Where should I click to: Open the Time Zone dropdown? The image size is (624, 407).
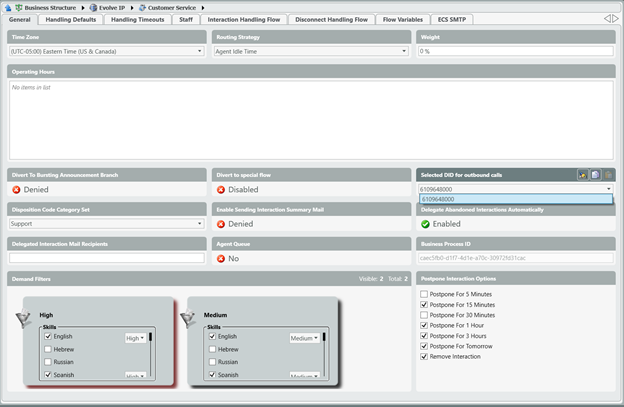[x=106, y=51]
